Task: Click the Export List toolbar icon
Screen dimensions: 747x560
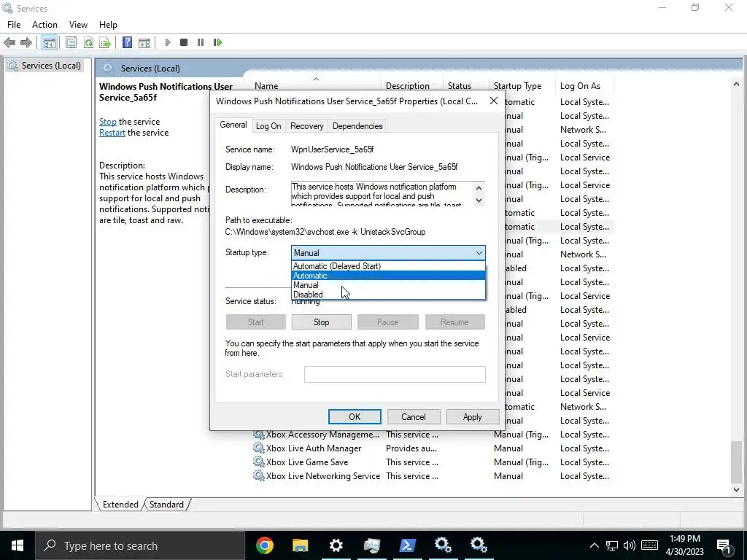Action: [105, 42]
